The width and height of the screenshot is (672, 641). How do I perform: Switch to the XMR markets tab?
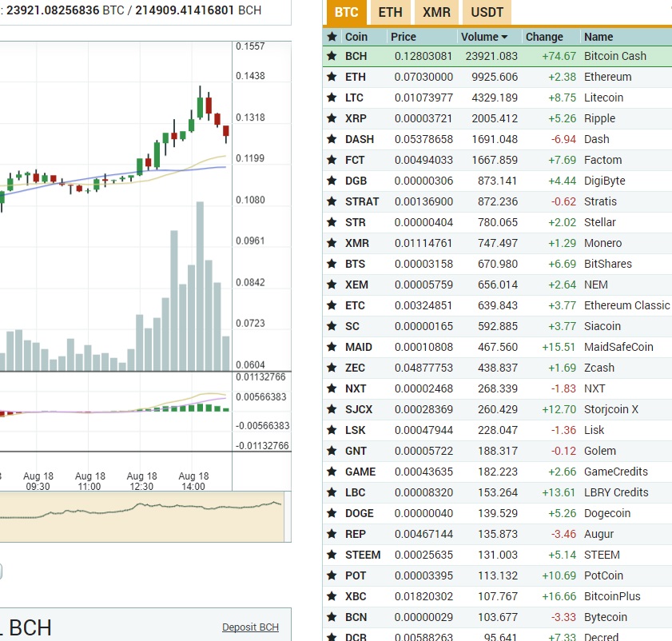point(436,13)
